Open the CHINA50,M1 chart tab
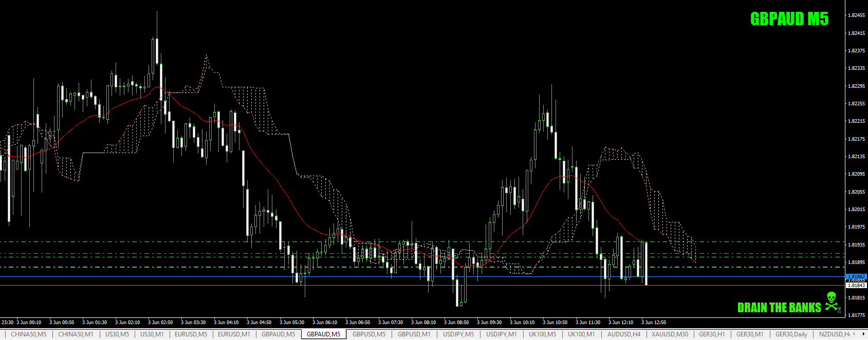This screenshot has height=340, width=868. point(76,334)
